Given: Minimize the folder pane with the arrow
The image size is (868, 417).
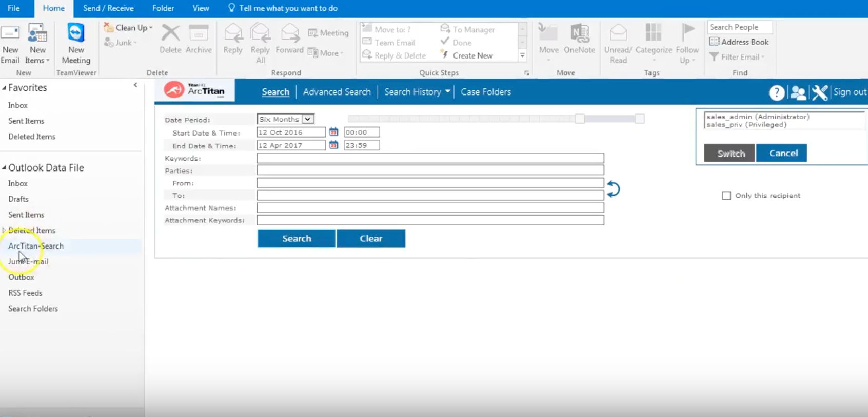Looking at the screenshot, I should (135, 85).
